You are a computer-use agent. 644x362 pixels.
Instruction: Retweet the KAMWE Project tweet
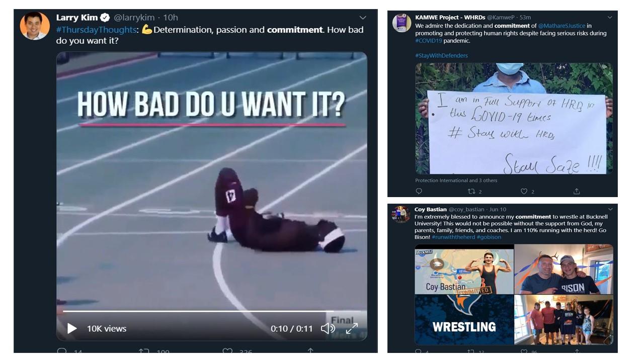pos(471,191)
